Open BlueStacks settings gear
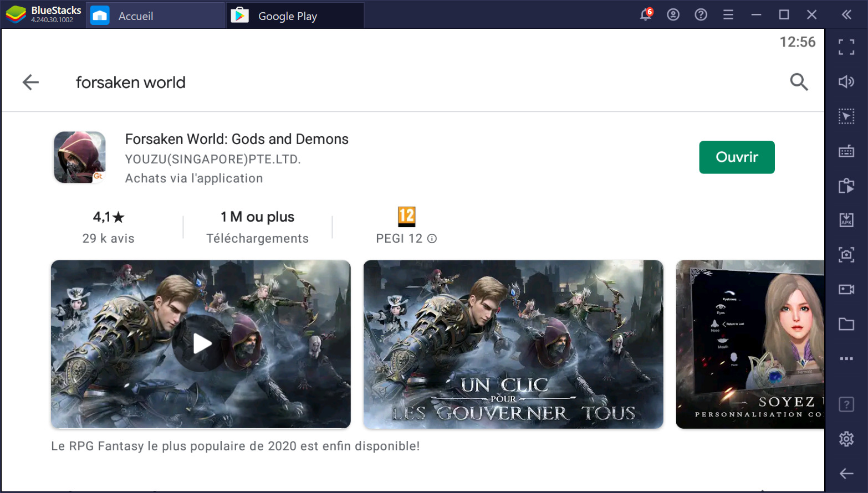 coord(846,439)
